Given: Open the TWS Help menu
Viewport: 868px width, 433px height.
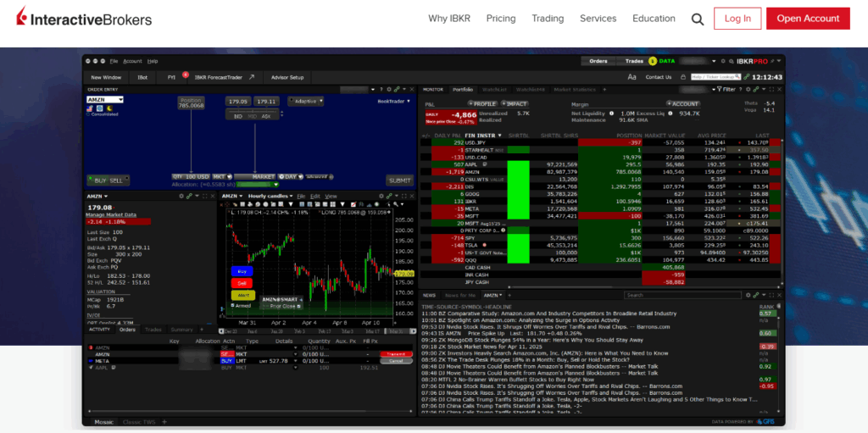Looking at the screenshot, I should point(153,61).
